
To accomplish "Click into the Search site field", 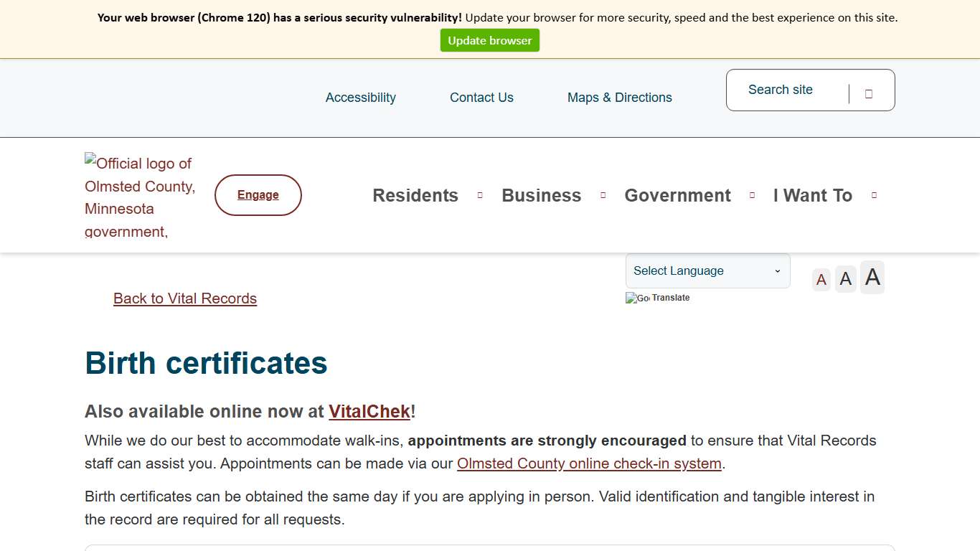I will [x=789, y=90].
